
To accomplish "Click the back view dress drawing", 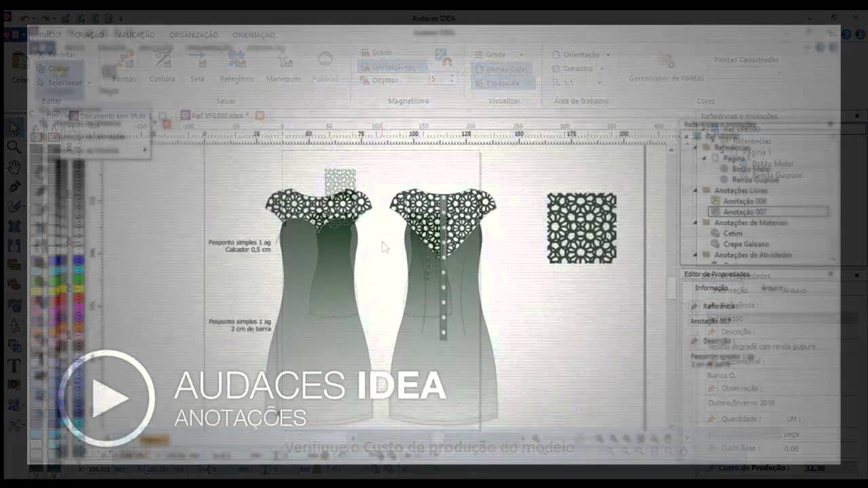I will 443,305.
